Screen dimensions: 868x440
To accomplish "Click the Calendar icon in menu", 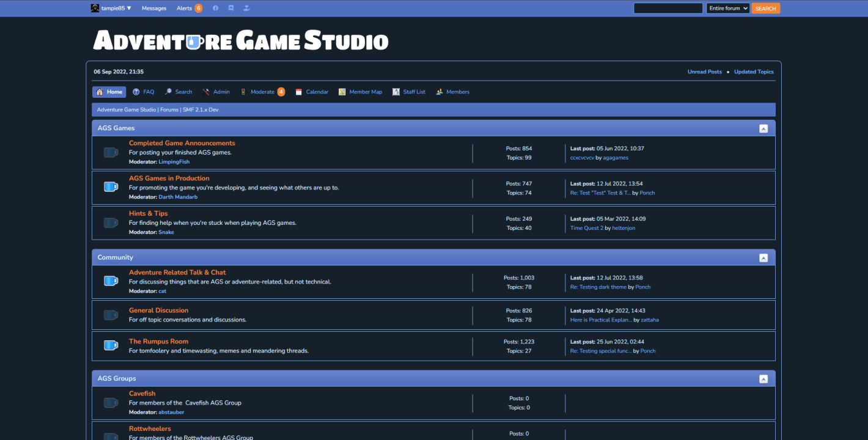I will click(299, 92).
